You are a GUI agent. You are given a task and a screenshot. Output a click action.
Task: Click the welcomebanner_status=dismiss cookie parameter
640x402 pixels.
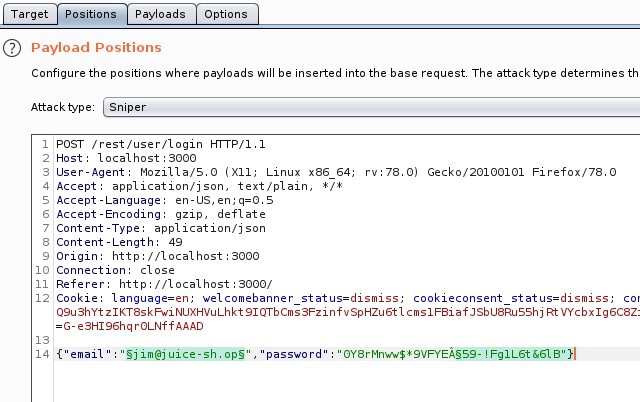pos(300,298)
